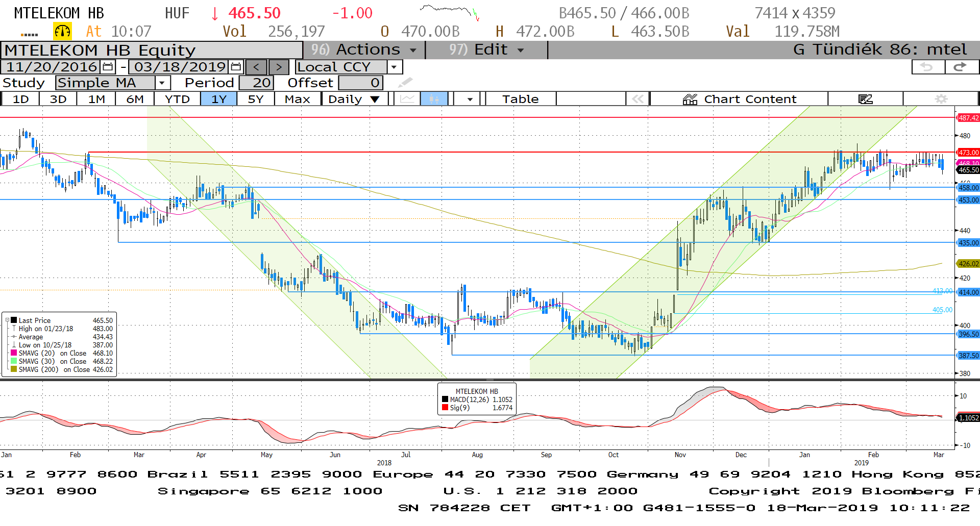980x526 pixels.
Task: Click the 405.00 cyan line label
Action: [x=942, y=310]
